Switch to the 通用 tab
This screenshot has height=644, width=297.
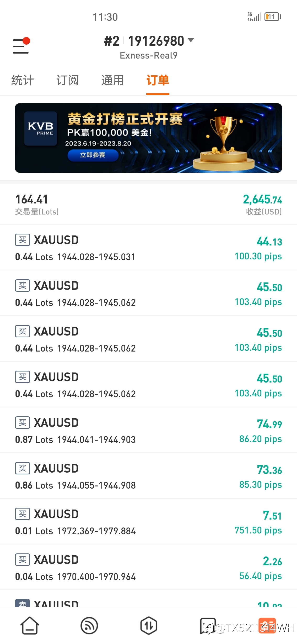point(113,80)
